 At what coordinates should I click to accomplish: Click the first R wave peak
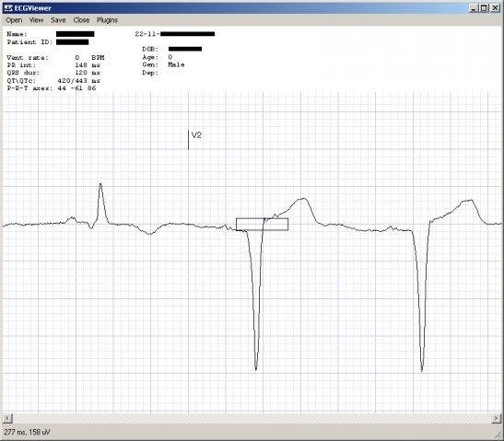pyautogui.click(x=100, y=184)
